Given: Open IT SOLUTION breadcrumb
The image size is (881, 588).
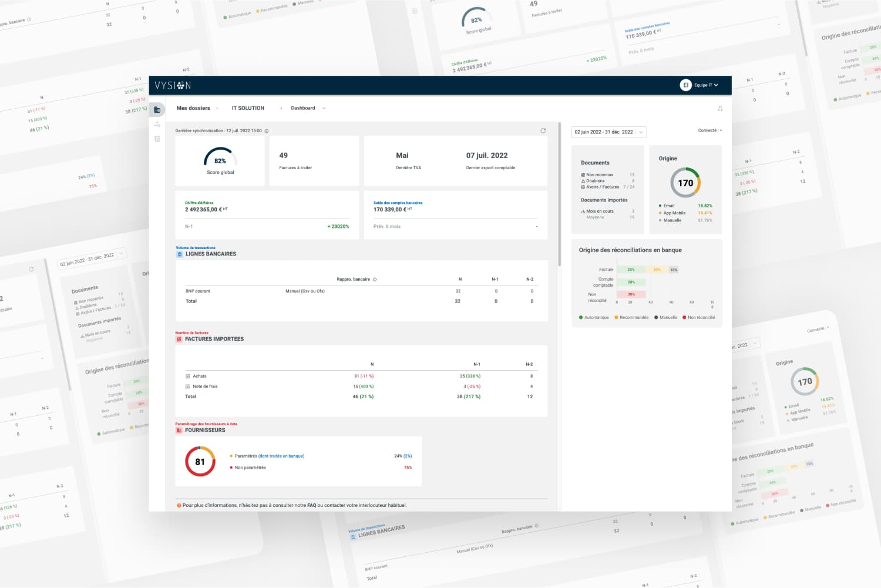Looking at the screenshot, I should 248,108.
